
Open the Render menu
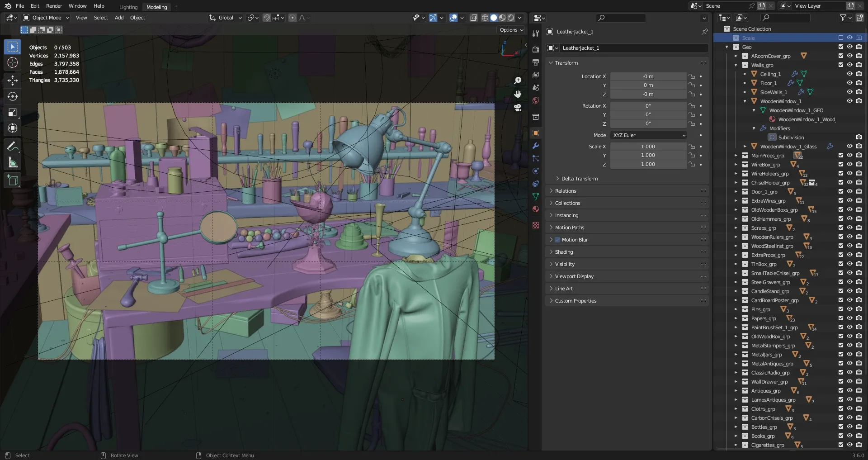tap(54, 6)
